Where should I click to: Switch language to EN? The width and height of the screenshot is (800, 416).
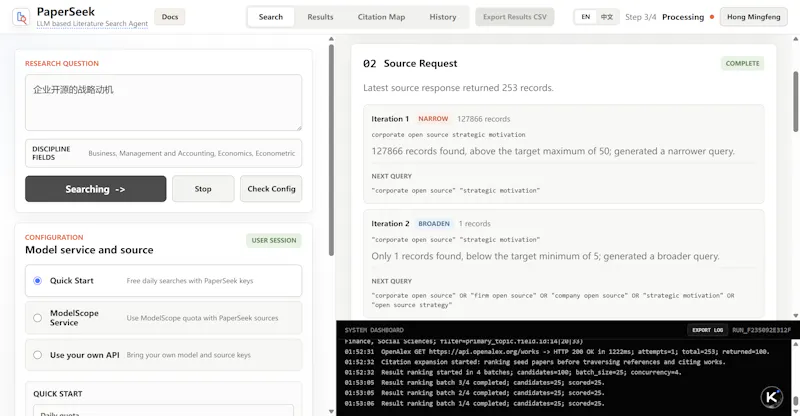pyautogui.click(x=586, y=17)
